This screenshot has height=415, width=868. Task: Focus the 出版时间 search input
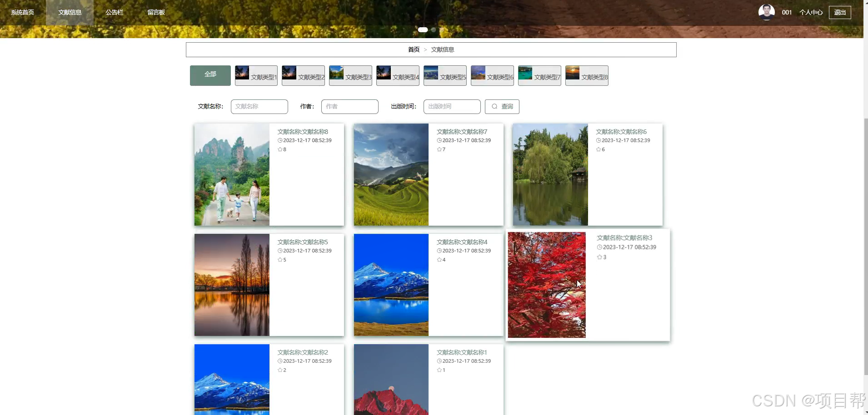pos(452,106)
